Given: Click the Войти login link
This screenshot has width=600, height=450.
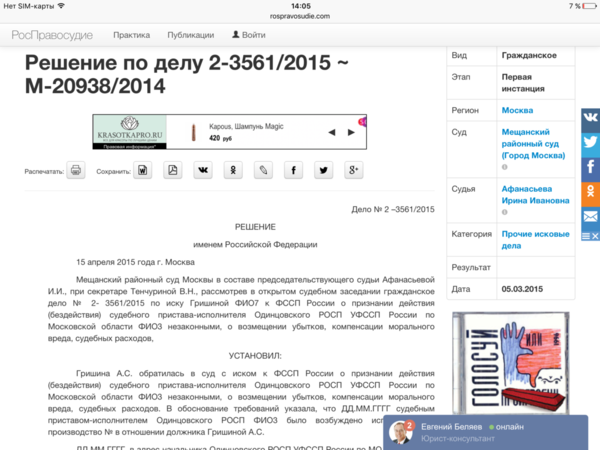Looking at the screenshot, I should (248, 34).
